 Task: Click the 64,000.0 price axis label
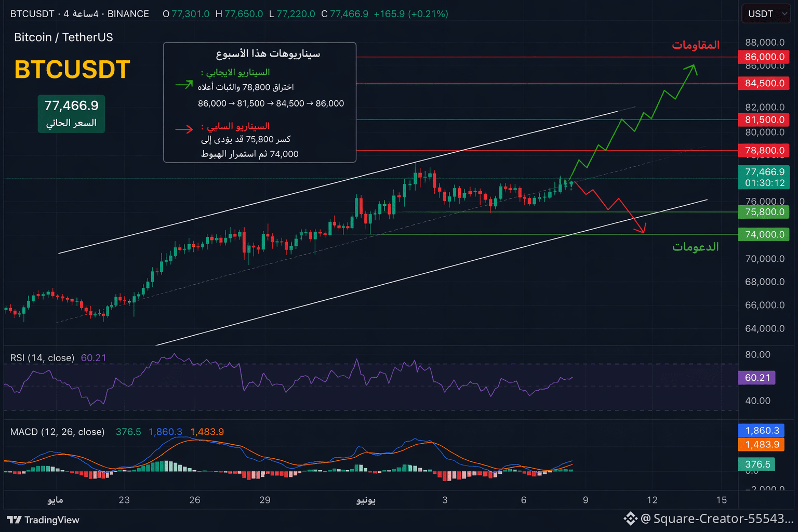765,328
